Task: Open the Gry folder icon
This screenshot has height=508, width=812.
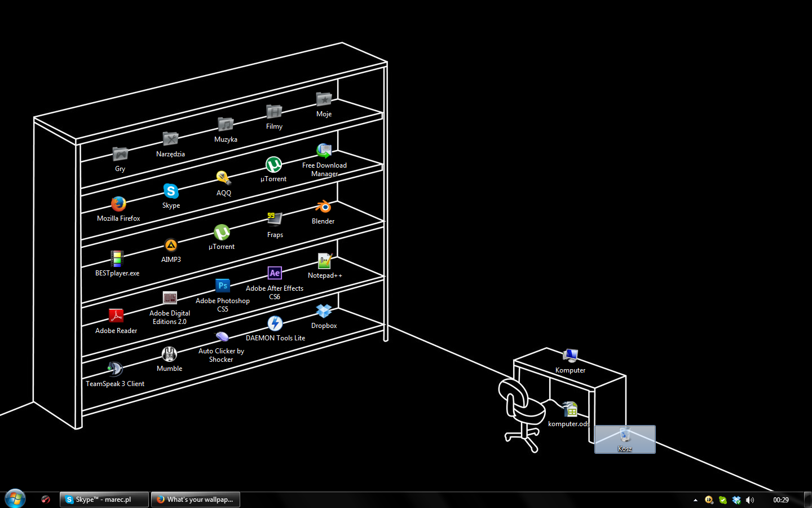Action: point(120,154)
